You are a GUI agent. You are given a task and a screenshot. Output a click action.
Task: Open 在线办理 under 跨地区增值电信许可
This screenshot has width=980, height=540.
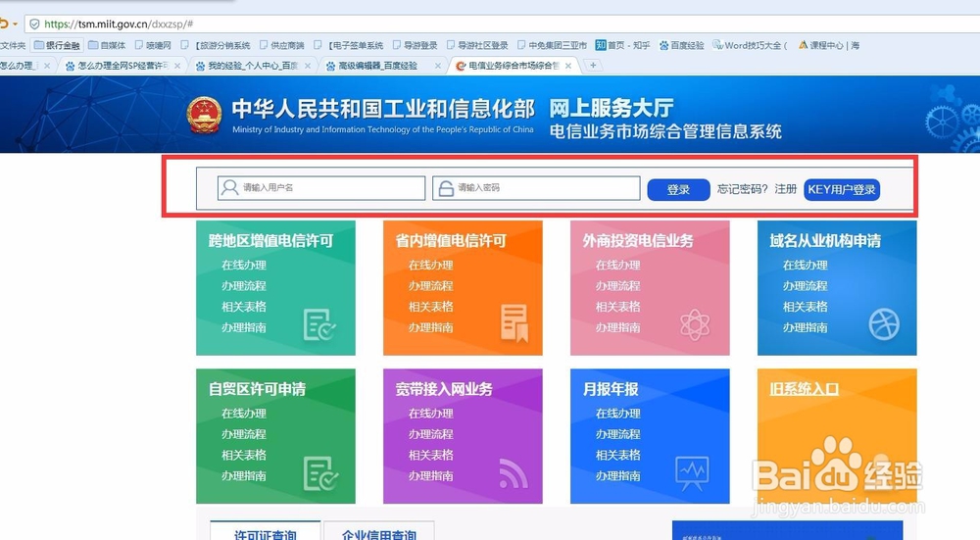pyautogui.click(x=244, y=265)
